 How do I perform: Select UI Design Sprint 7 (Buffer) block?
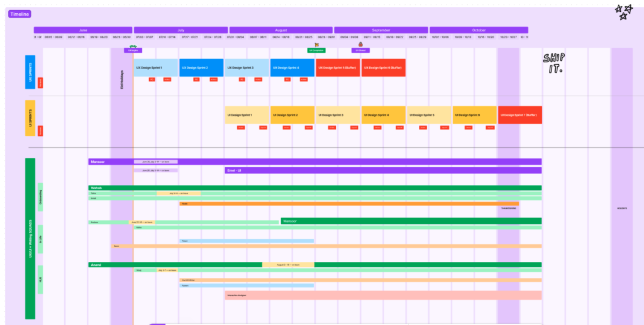519,115
